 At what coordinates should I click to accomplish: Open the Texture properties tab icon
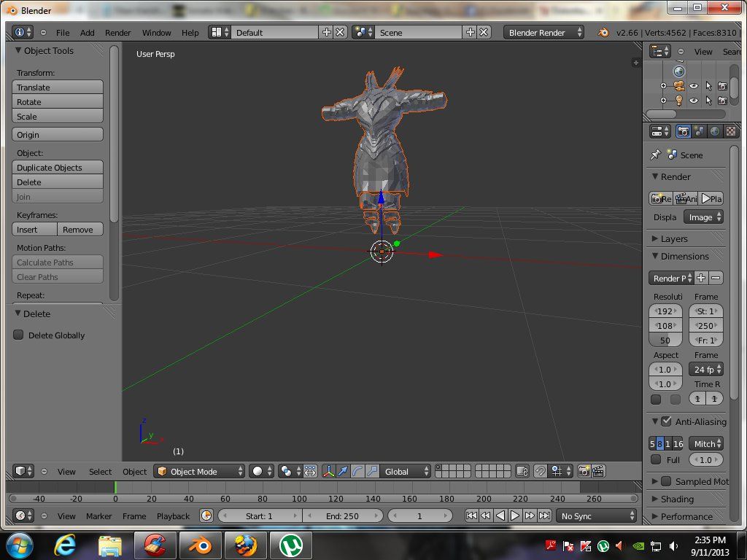(x=730, y=131)
